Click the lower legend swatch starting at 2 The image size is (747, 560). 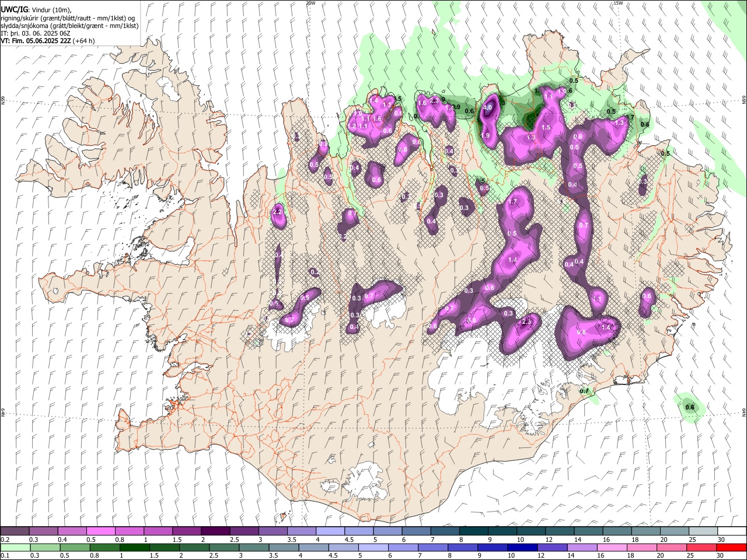coord(194,547)
